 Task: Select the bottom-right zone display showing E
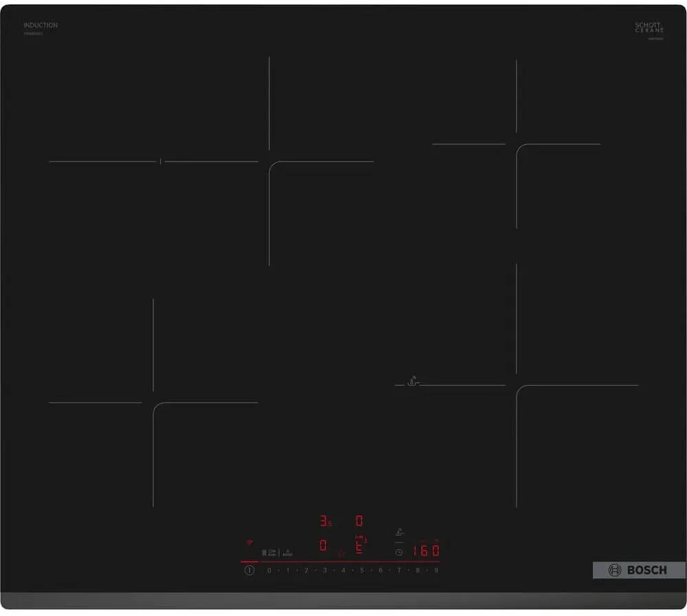[x=359, y=546]
